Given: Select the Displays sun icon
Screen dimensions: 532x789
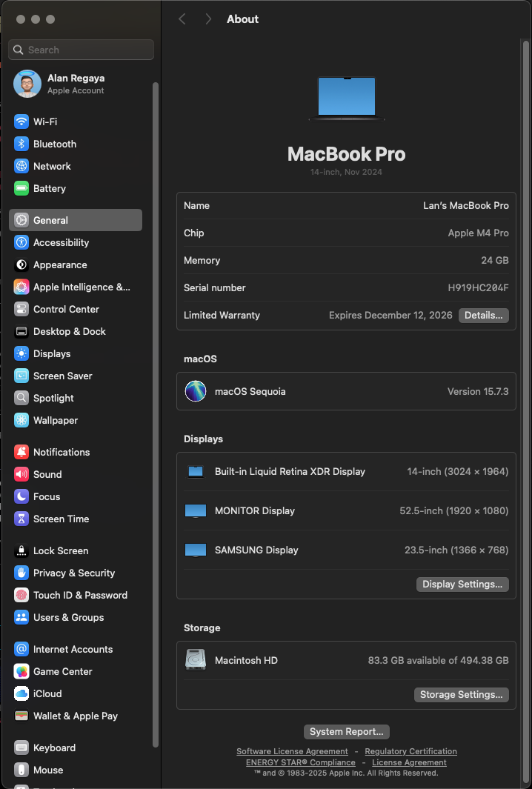Looking at the screenshot, I should point(21,353).
